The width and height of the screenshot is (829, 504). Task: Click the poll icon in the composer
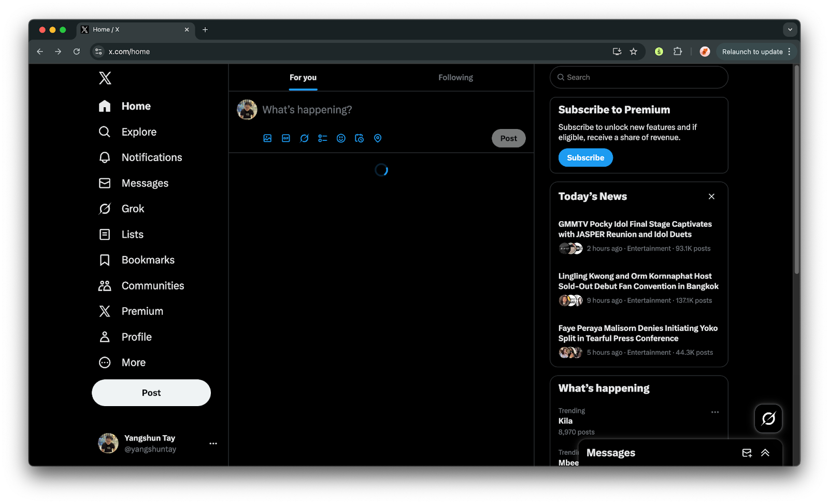322,138
